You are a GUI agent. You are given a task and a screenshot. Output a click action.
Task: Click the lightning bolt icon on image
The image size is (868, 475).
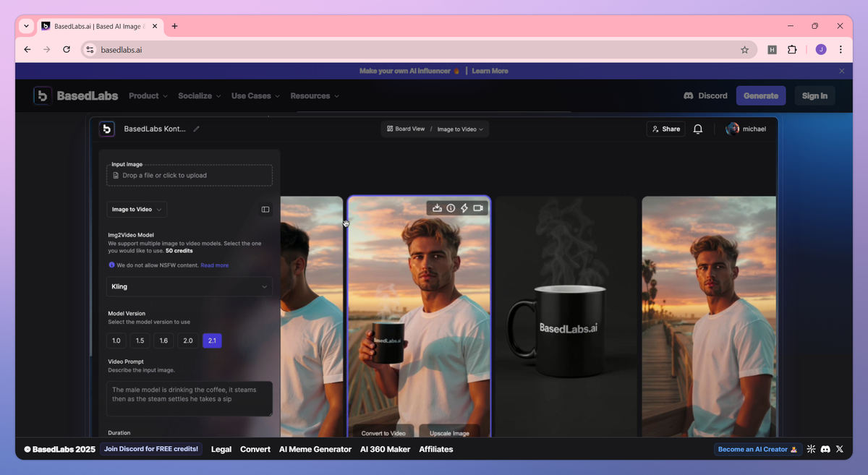point(464,208)
